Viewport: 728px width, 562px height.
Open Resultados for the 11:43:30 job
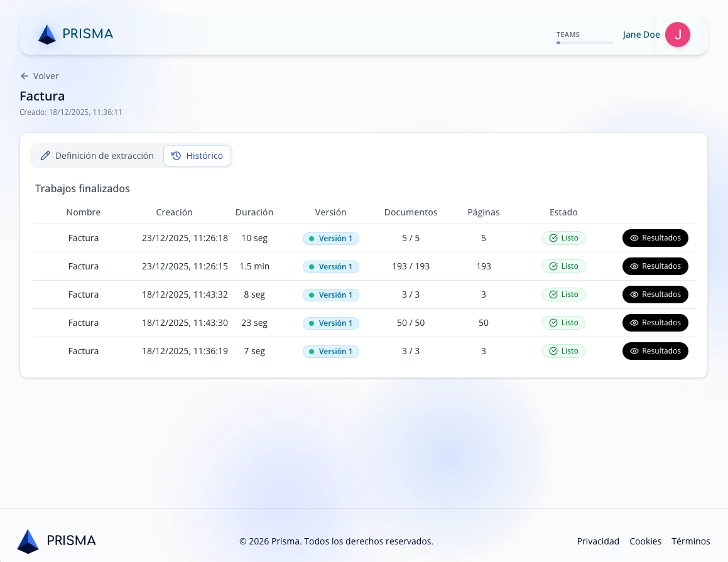(x=655, y=323)
